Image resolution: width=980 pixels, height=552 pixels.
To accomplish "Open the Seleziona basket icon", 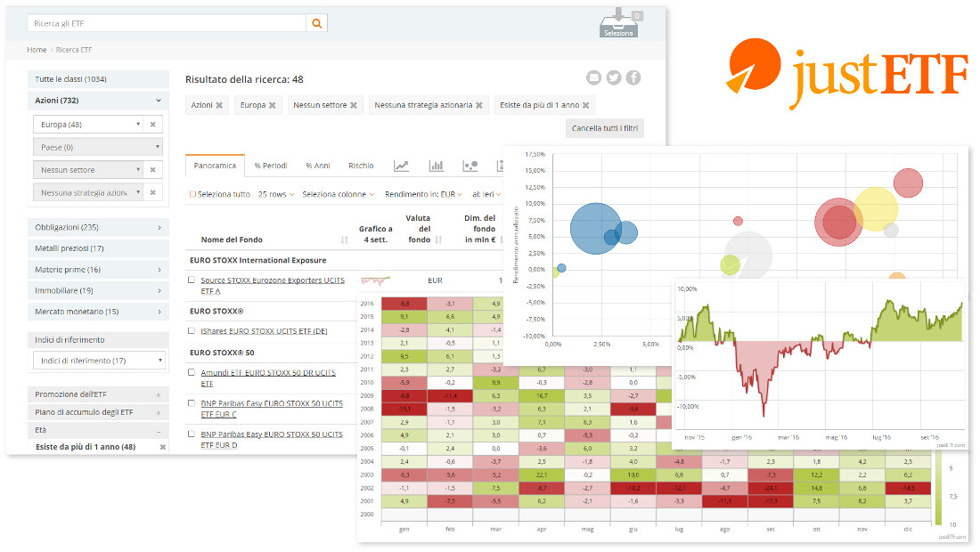I will [618, 23].
